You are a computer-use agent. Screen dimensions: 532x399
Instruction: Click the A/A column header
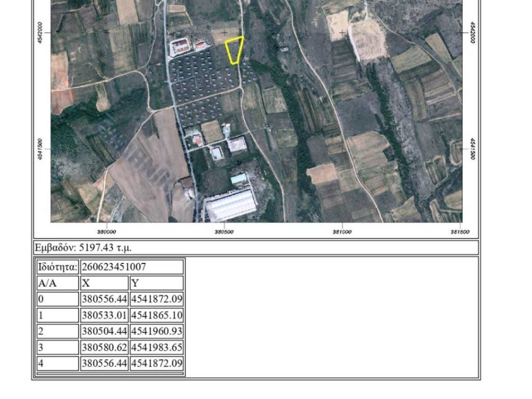(x=57, y=283)
